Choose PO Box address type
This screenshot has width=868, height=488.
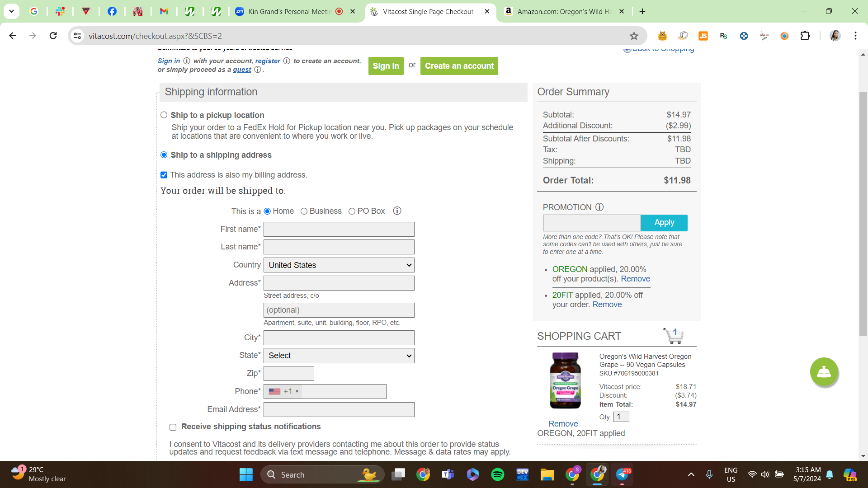(x=352, y=211)
